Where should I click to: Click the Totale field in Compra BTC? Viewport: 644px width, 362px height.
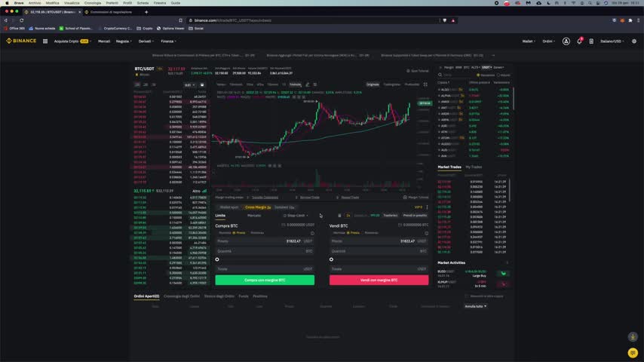pyautogui.click(x=265, y=269)
